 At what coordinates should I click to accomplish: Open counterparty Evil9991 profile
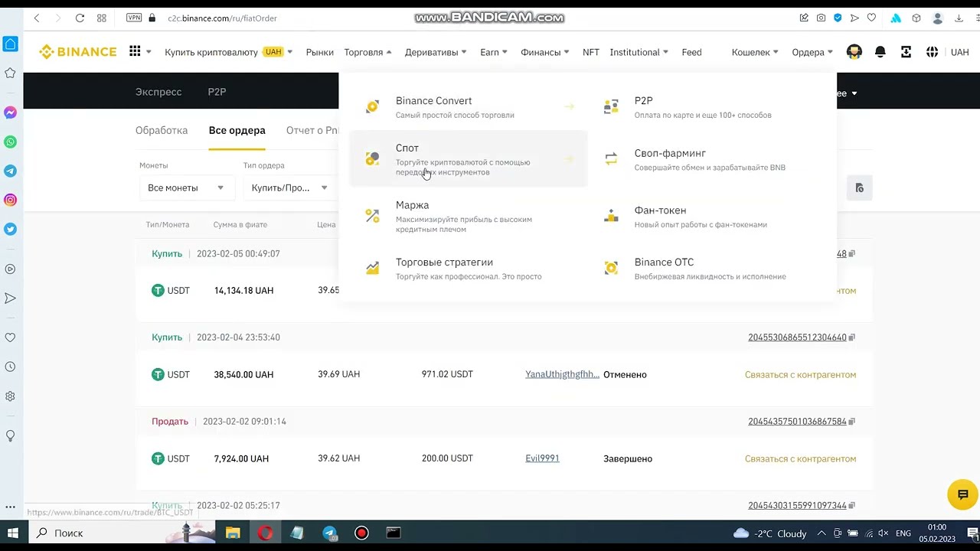coord(542,458)
